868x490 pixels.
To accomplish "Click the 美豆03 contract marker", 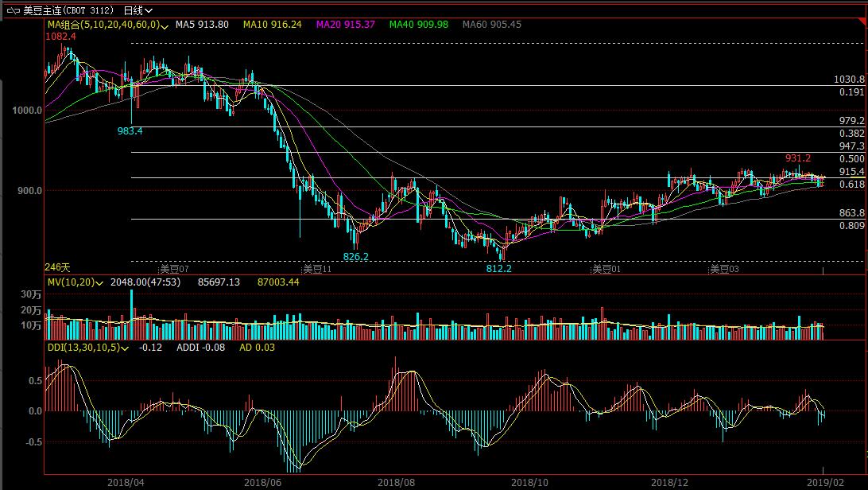I will coord(724,270).
